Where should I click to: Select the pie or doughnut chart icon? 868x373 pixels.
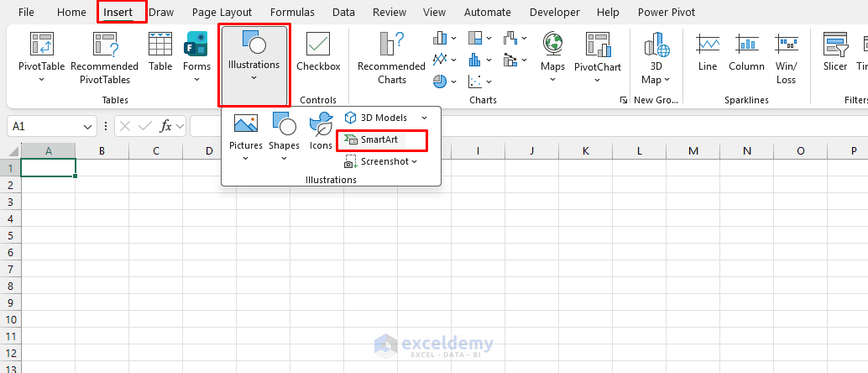point(440,81)
